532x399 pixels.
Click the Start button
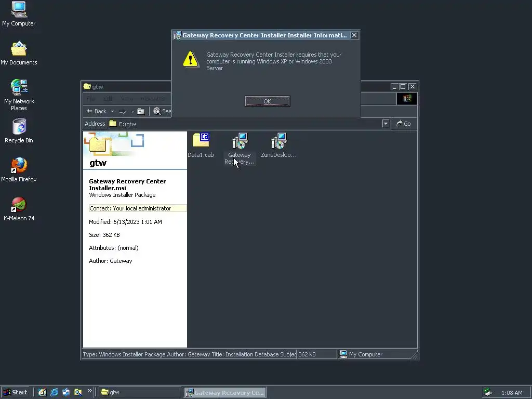tap(15, 392)
